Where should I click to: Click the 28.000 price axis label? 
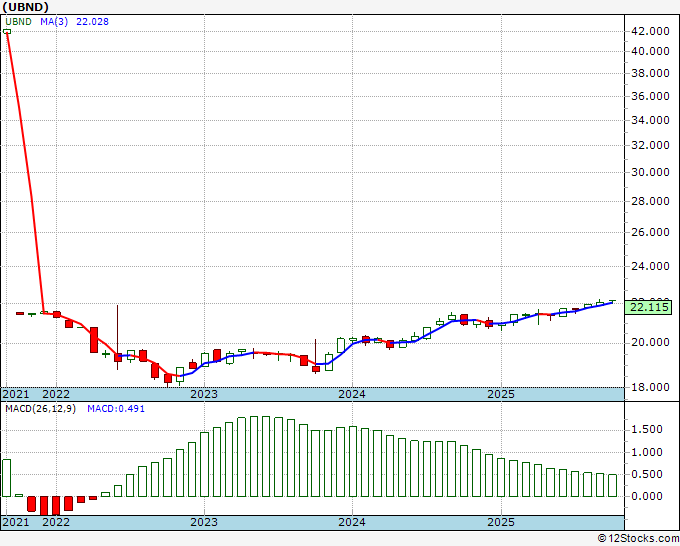[650, 201]
